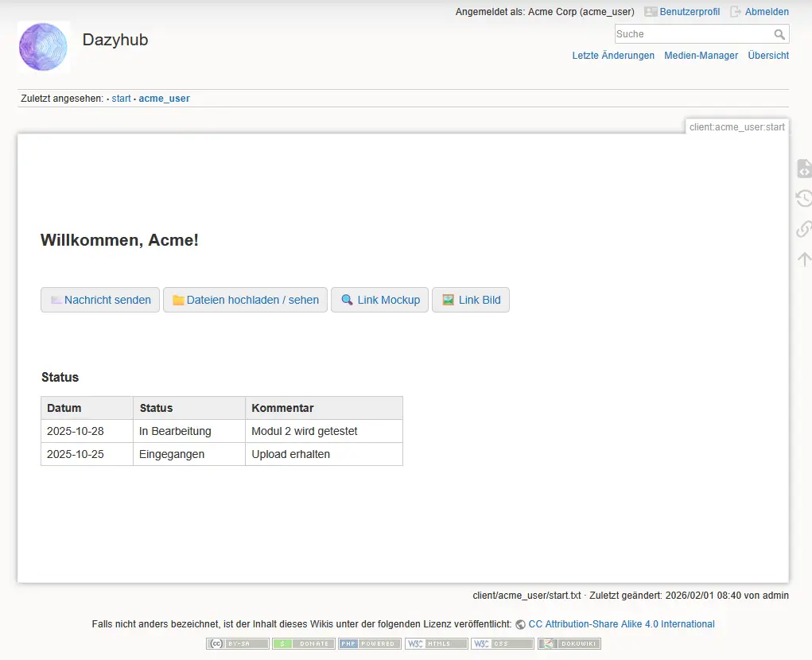Click the show page source icon
Screen dimensions: 812x660
coord(803,169)
